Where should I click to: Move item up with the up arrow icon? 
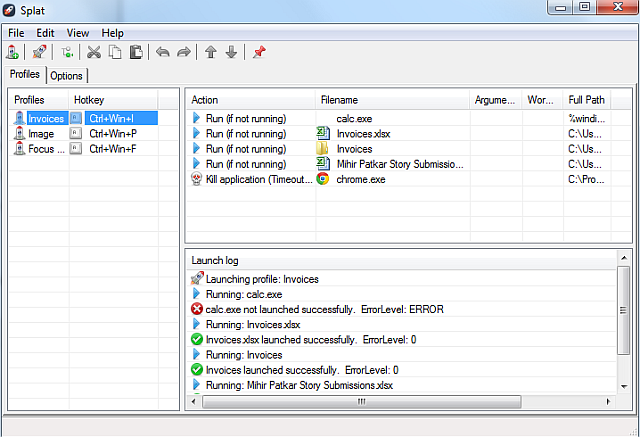[x=210, y=52]
